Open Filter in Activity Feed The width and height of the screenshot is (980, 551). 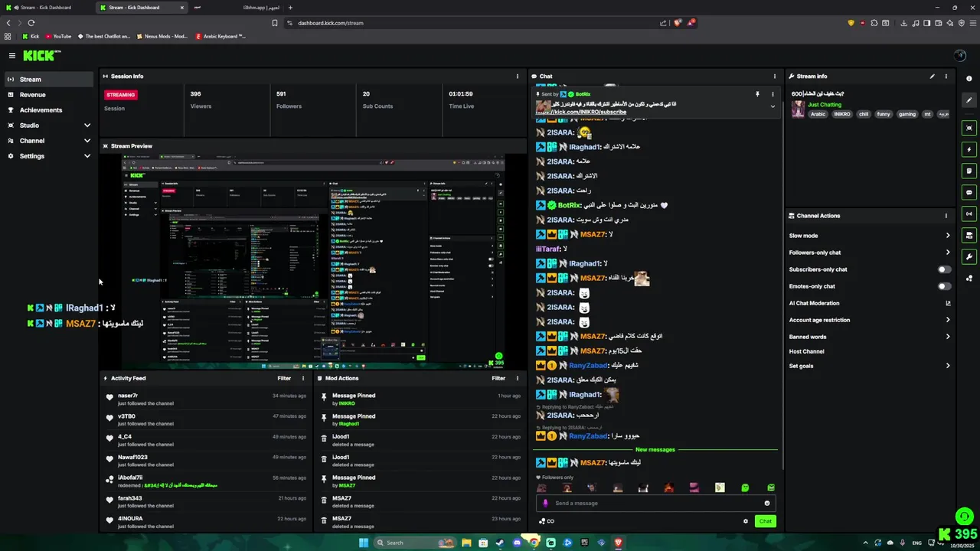[284, 378]
